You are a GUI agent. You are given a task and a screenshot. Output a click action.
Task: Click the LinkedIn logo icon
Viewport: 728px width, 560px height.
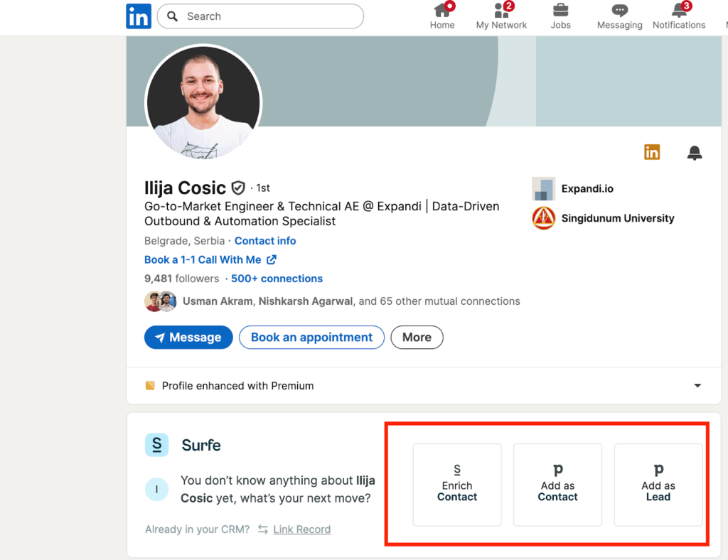139,16
